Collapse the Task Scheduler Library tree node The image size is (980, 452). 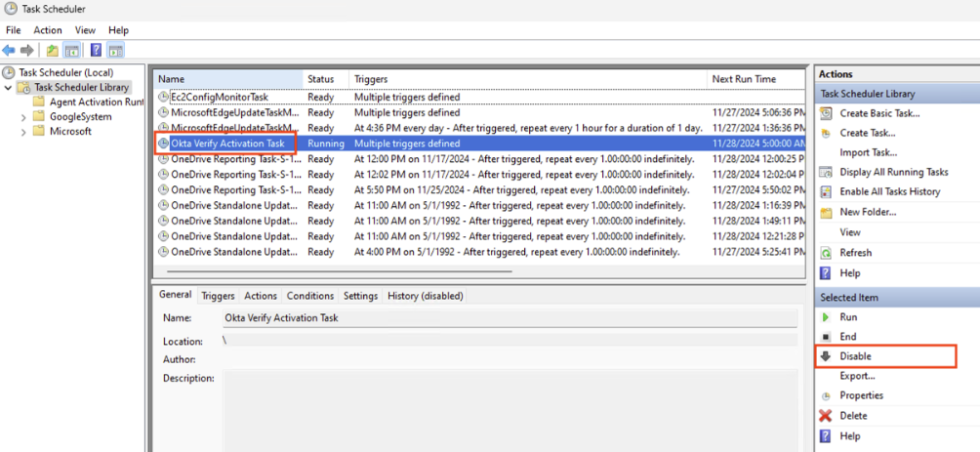(8, 87)
